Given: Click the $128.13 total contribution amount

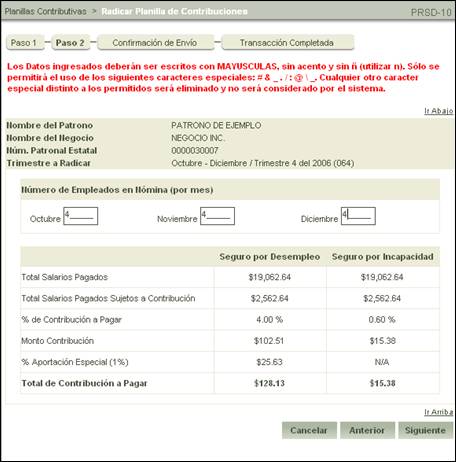Looking at the screenshot, I should pos(270,383).
